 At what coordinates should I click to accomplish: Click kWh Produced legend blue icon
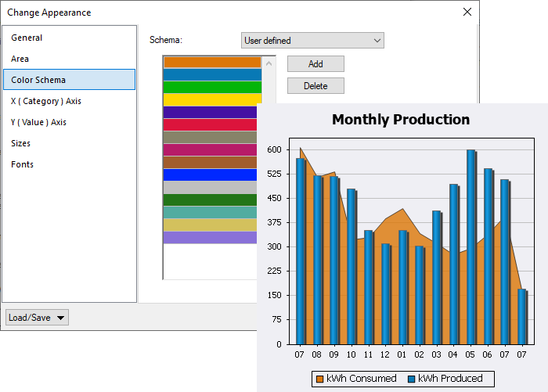(x=411, y=379)
